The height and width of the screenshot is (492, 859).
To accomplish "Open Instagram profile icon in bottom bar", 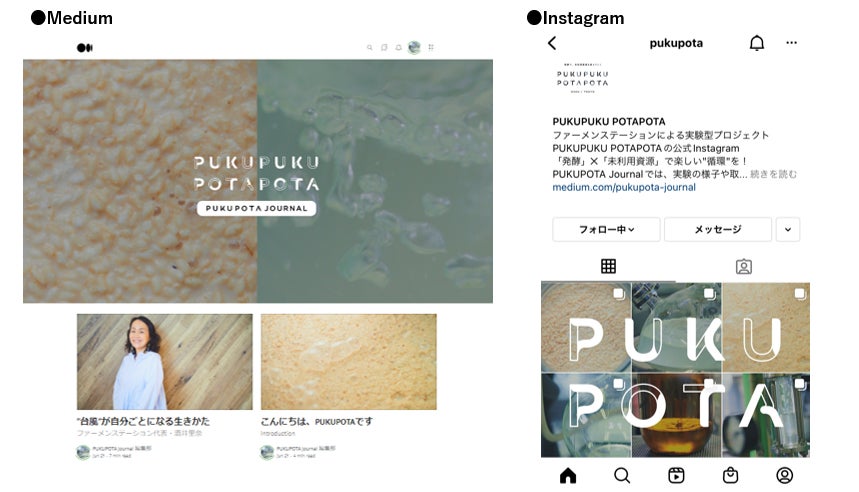I will tap(784, 476).
